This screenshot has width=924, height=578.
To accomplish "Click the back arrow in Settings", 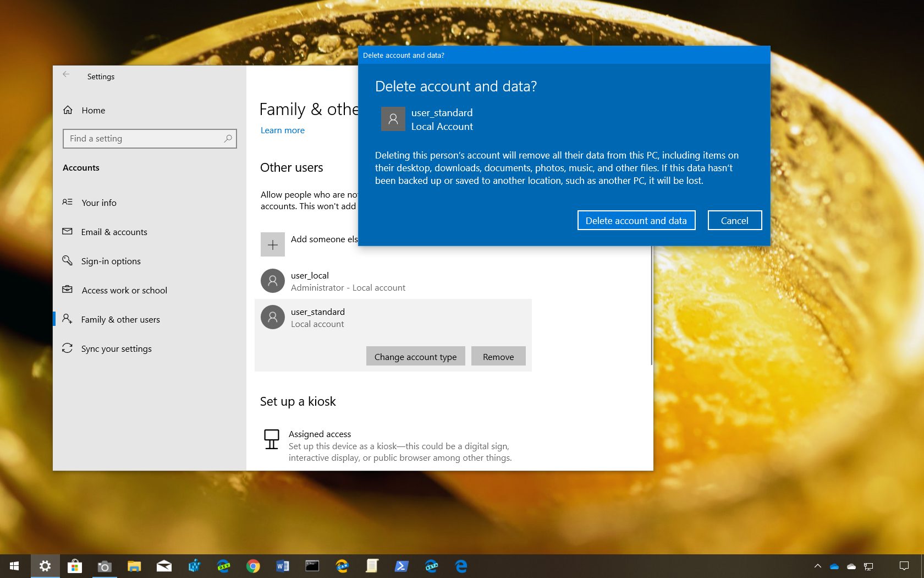I will (66, 74).
